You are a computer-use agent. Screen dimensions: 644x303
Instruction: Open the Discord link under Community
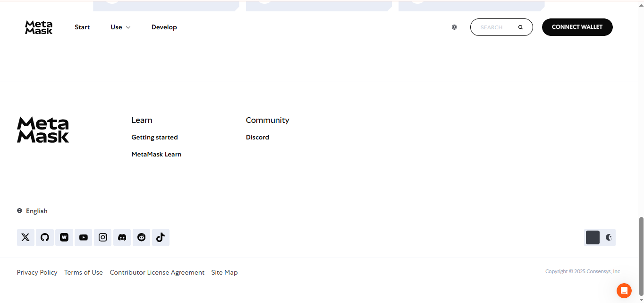(x=258, y=137)
